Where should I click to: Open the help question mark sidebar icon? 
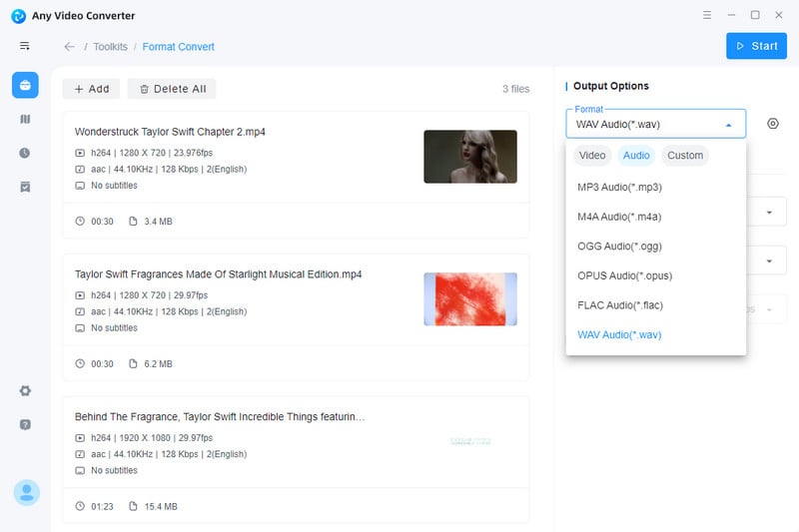tap(25, 424)
